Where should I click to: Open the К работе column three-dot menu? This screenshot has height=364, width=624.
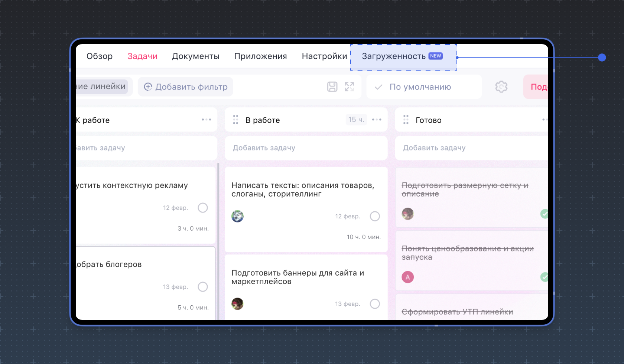click(x=207, y=120)
